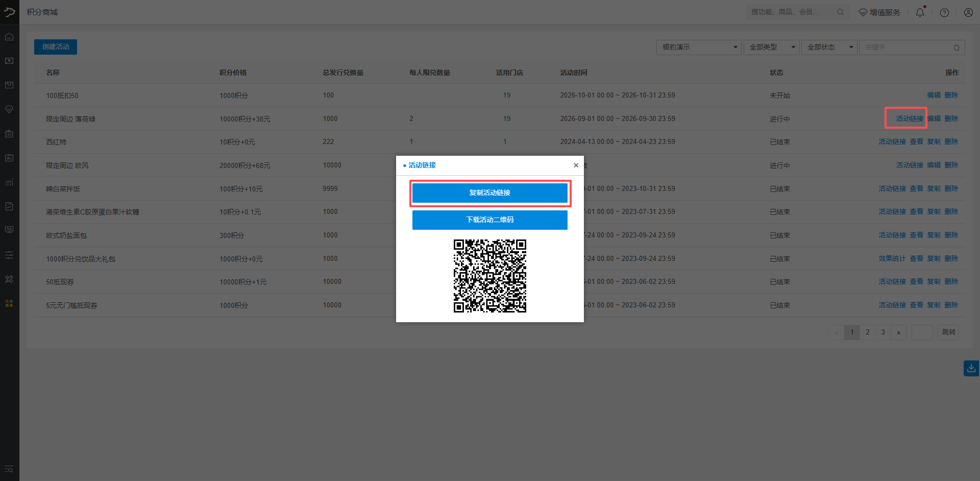
Task: Close the 活动链接 popup dialog
Action: coord(576,165)
